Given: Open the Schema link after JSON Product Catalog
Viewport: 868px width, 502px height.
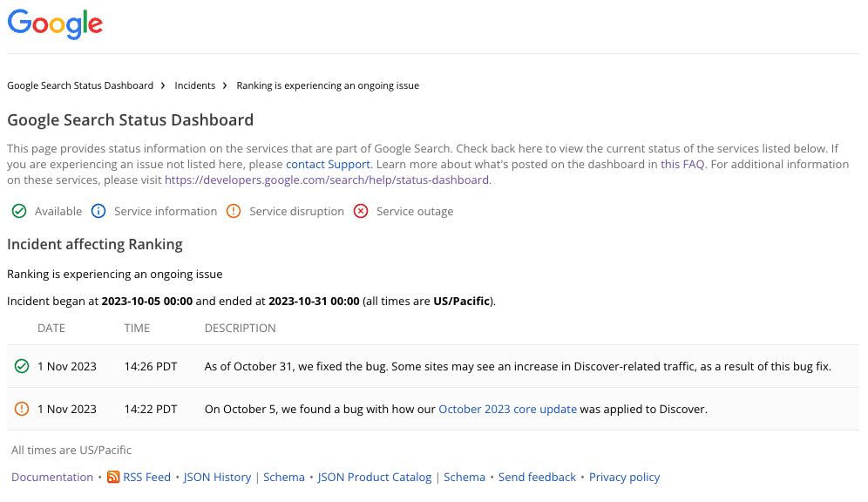Looking at the screenshot, I should (x=465, y=477).
